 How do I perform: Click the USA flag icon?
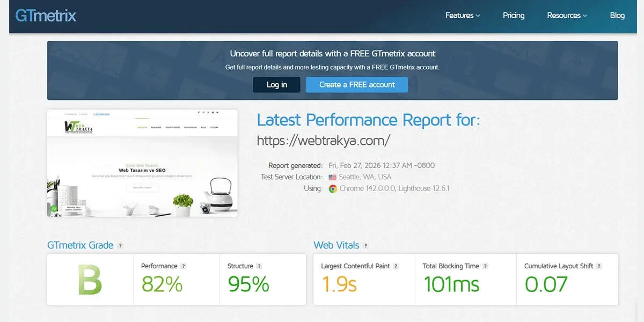(333, 177)
